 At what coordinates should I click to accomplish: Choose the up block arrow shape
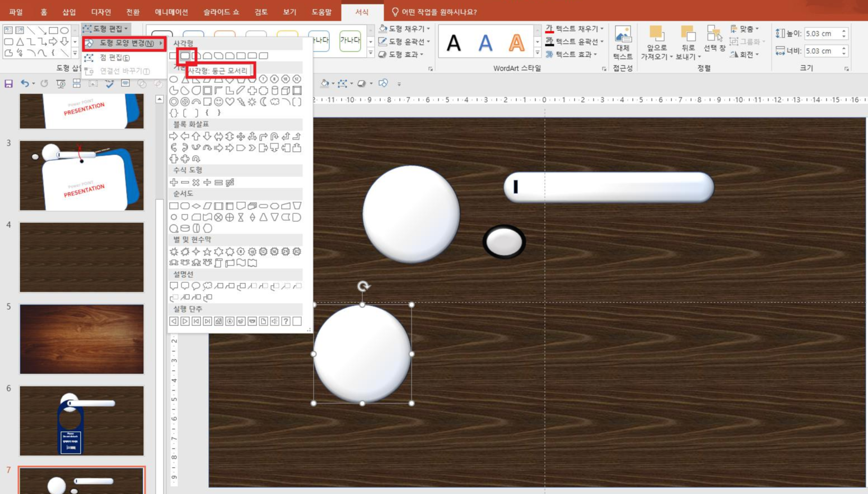(196, 137)
